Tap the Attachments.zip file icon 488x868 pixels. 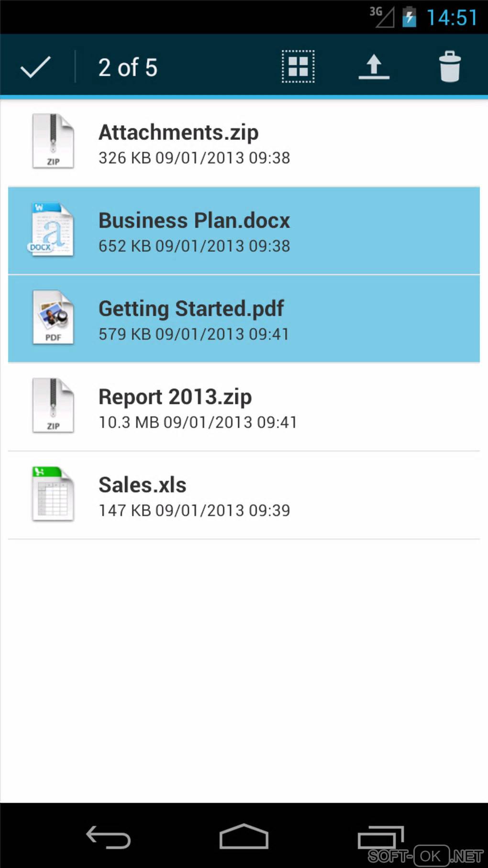pyautogui.click(x=53, y=141)
